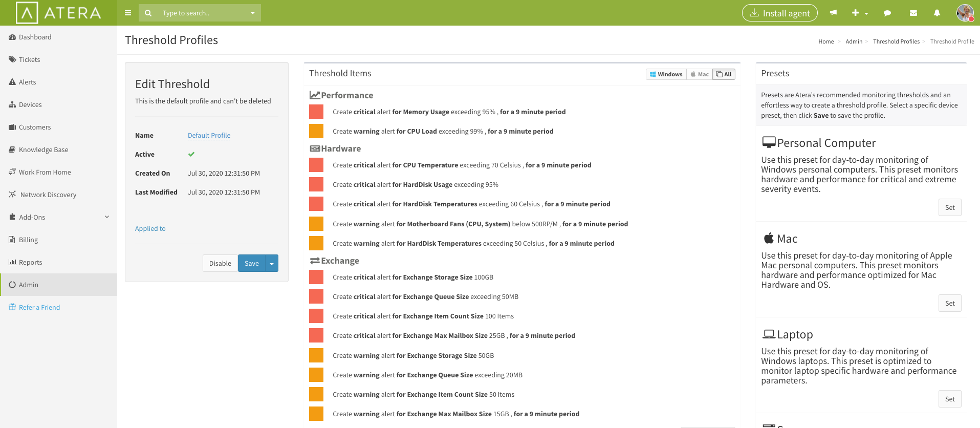Go to Home breadcrumb

[826, 41]
